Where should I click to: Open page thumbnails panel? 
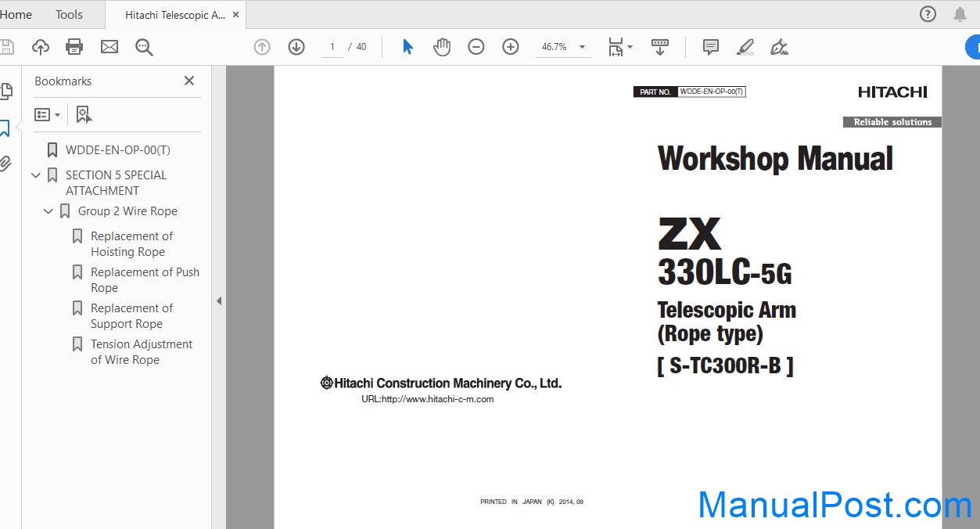click(5, 92)
